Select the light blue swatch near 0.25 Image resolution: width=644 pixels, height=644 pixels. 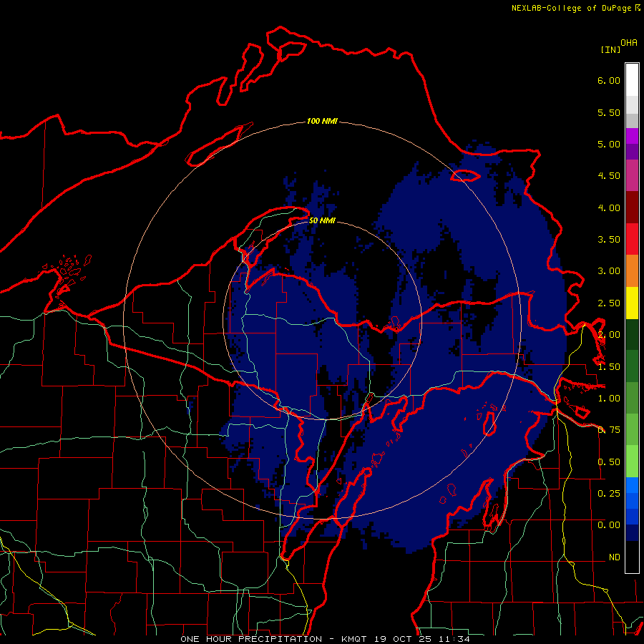(x=632, y=485)
